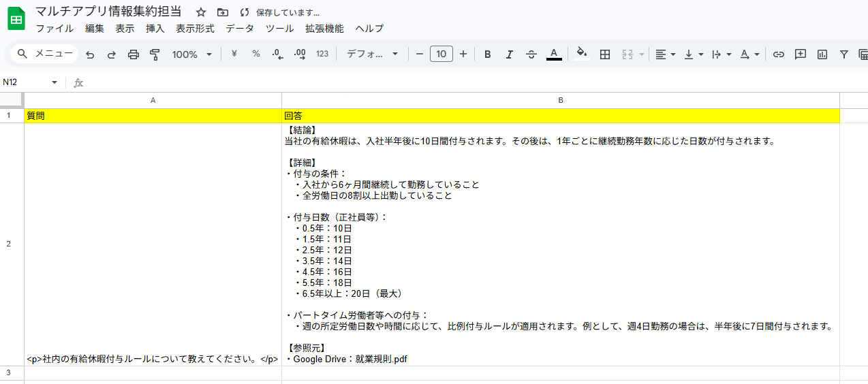This screenshot has height=384, width=868.
Task: Insert a chart icon
Action: [x=822, y=54]
